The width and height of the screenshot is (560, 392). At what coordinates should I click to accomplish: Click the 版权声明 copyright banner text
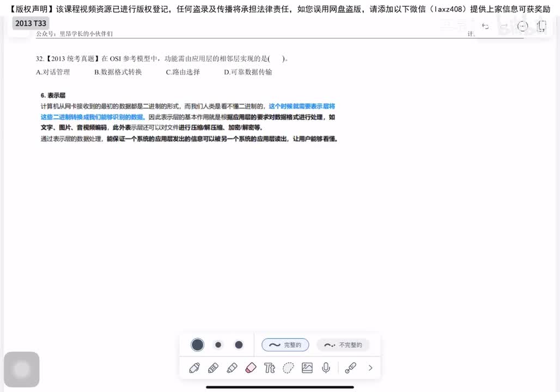(280, 9)
